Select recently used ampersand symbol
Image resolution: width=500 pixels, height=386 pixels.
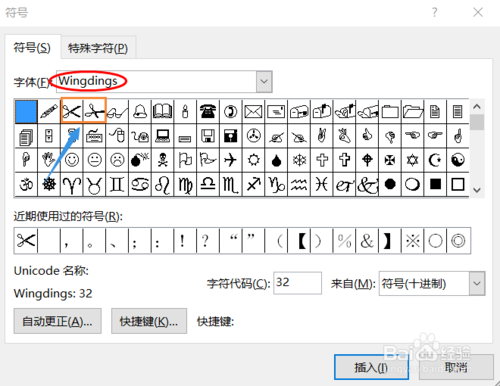pyautogui.click(x=367, y=241)
